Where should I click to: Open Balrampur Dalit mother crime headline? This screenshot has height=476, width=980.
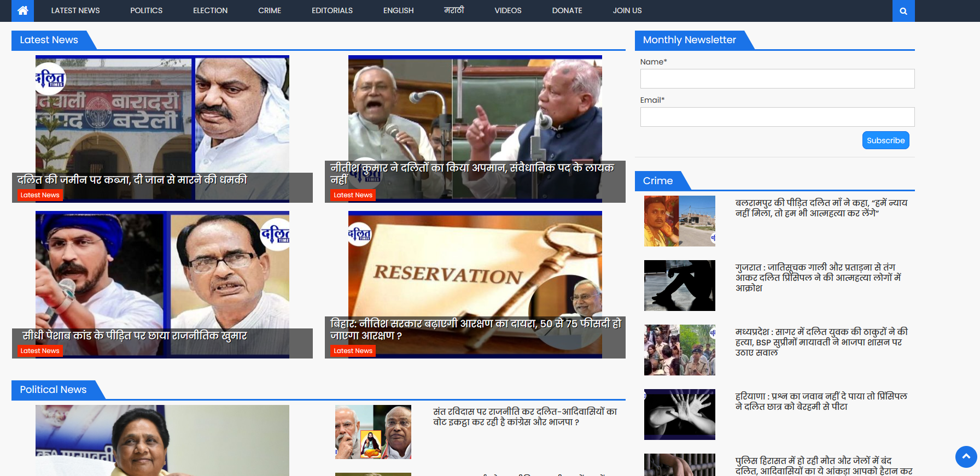[x=821, y=208]
